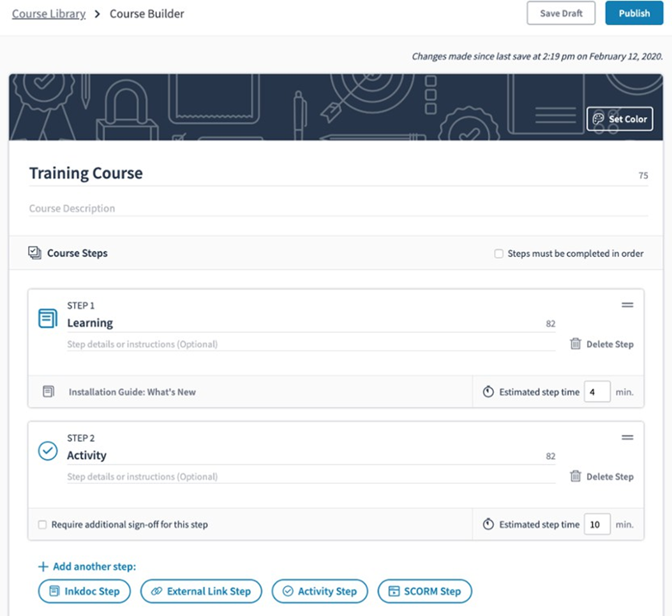Go back to Course Library breadcrumb
This screenshot has width=672, height=616.
(49, 13)
